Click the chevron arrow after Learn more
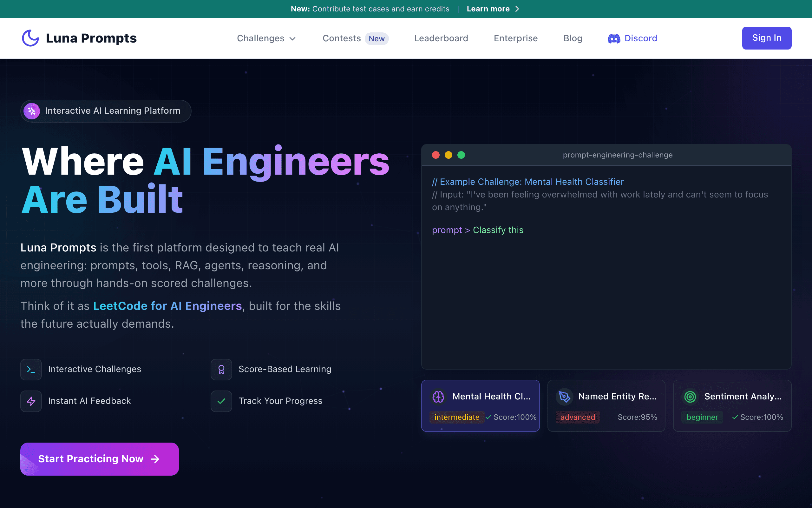Screen dimensions: 812x508 pos(517,9)
